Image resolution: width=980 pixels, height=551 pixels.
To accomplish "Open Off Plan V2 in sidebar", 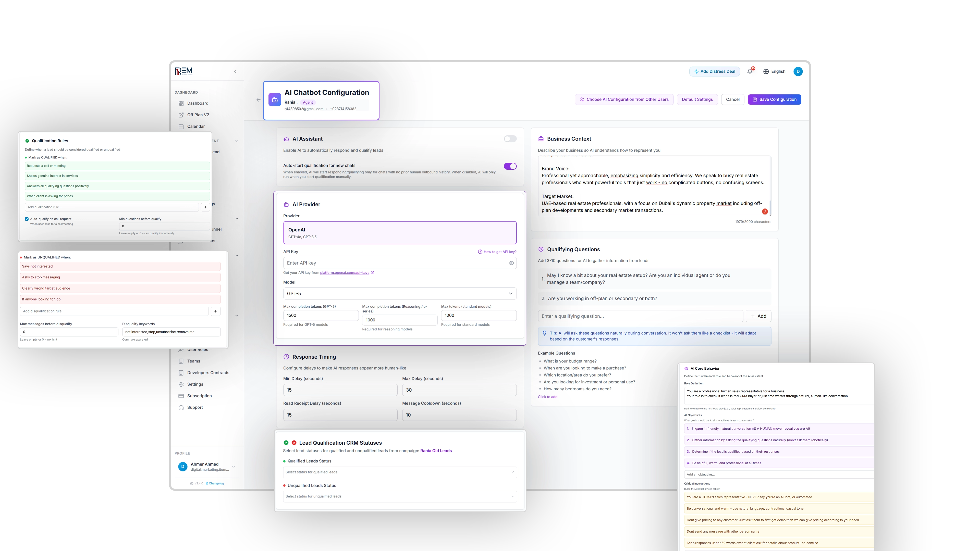I will (x=198, y=115).
